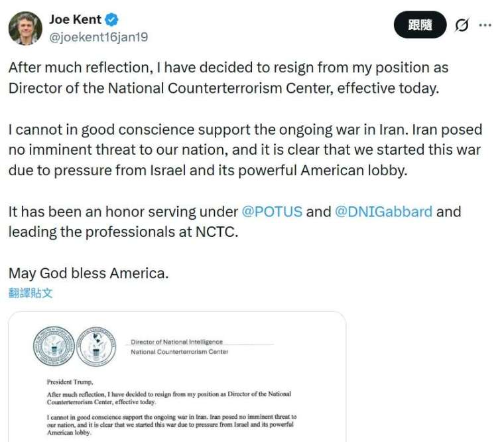Click 翻譯貼文 to translate the post
Image resolution: width=504 pixels, height=442 pixels.
[31, 293]
